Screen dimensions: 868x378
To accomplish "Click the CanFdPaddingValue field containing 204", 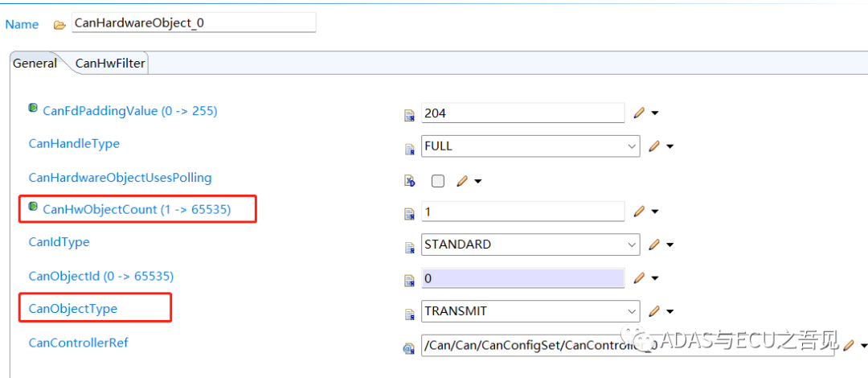I will coord(522,113).
